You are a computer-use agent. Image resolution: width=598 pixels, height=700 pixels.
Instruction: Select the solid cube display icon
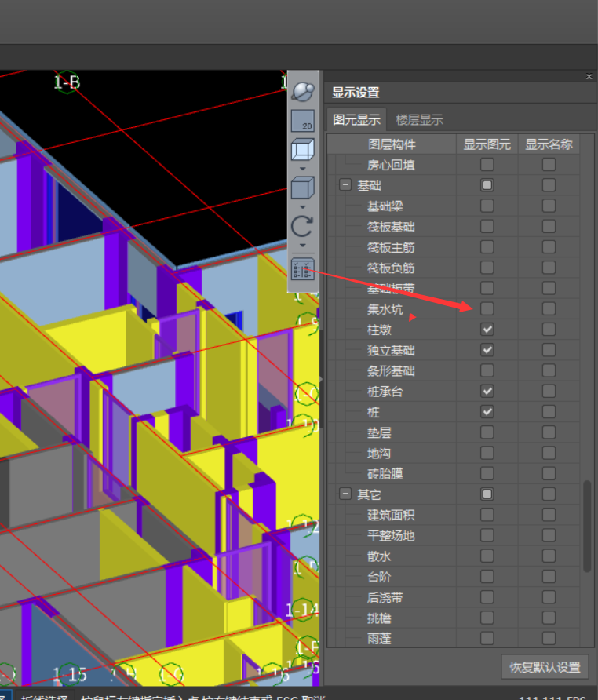pos(302,188)
